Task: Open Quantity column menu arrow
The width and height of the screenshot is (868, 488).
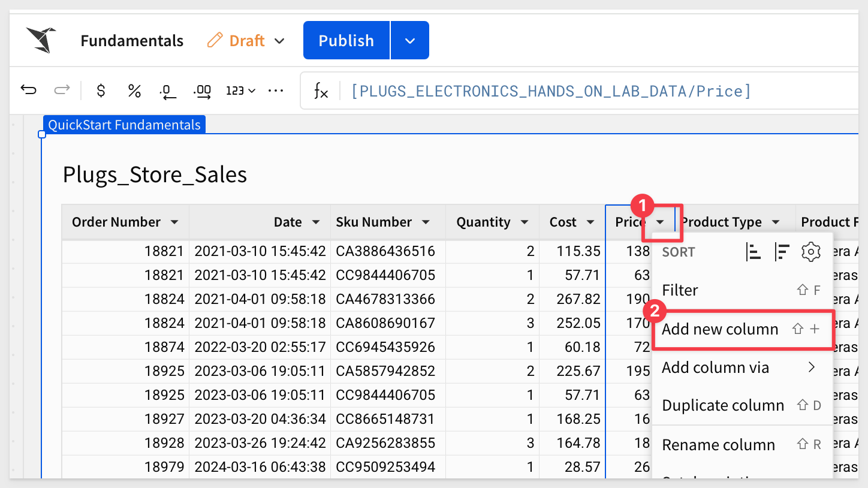Action: click(x=525, y=222)
